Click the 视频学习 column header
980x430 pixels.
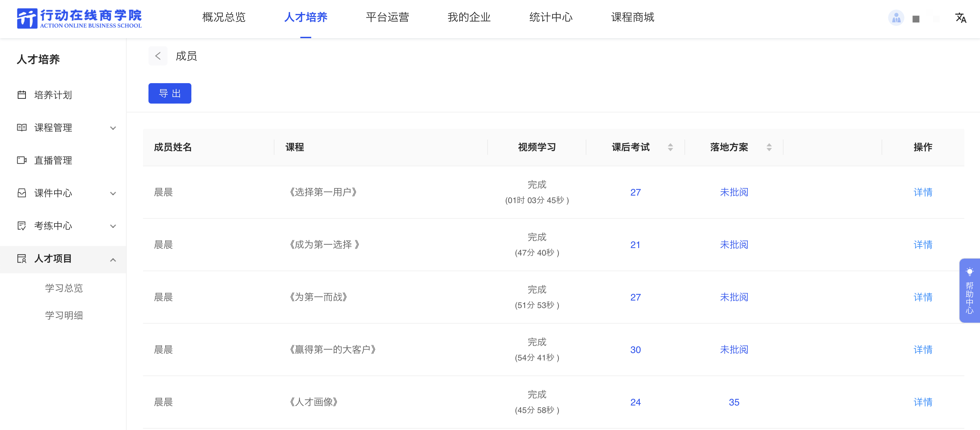click(x=537, y=147)
